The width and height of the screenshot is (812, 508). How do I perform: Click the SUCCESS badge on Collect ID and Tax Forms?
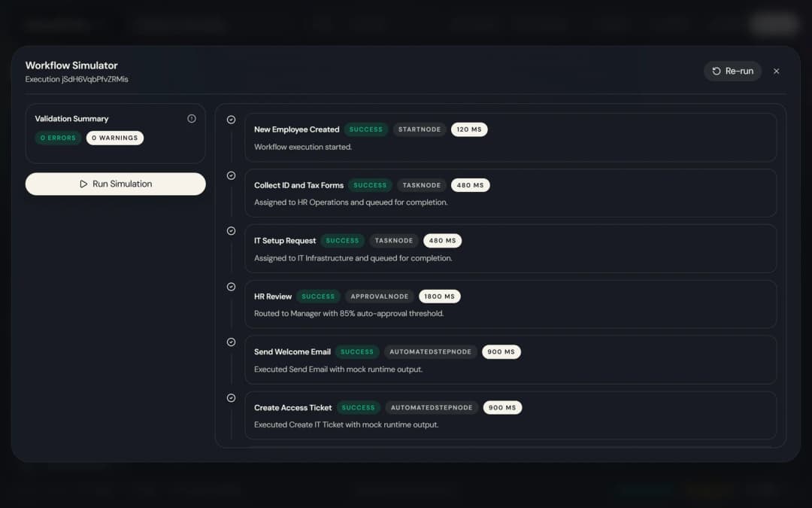(370, 185)
